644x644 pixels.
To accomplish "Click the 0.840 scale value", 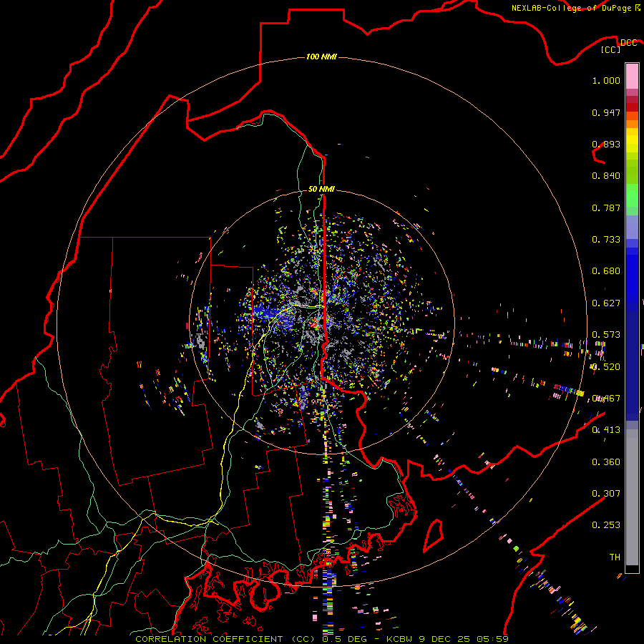I will coord(606,176).
